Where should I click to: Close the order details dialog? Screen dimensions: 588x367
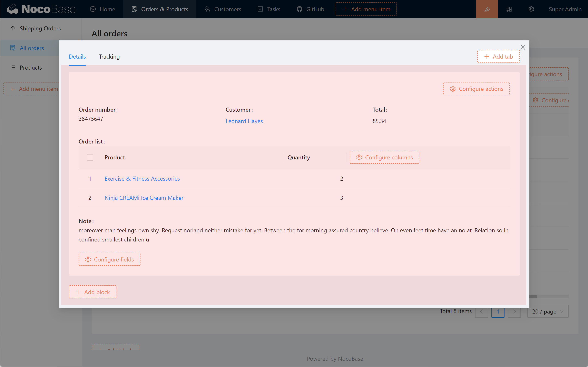tap(523, 47)
